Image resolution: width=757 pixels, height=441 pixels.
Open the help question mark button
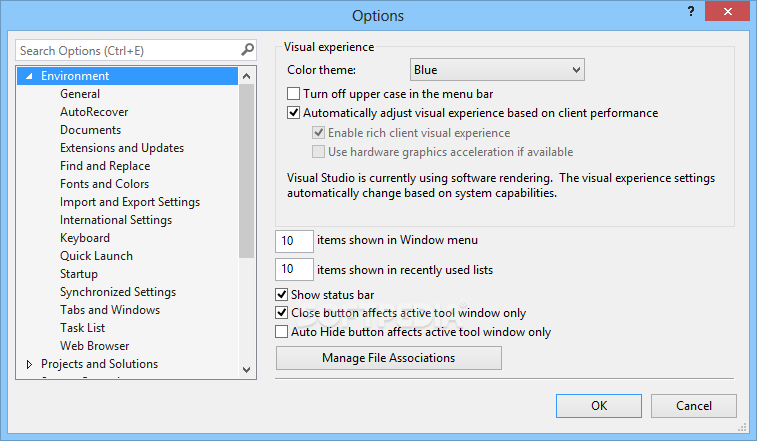691,11
